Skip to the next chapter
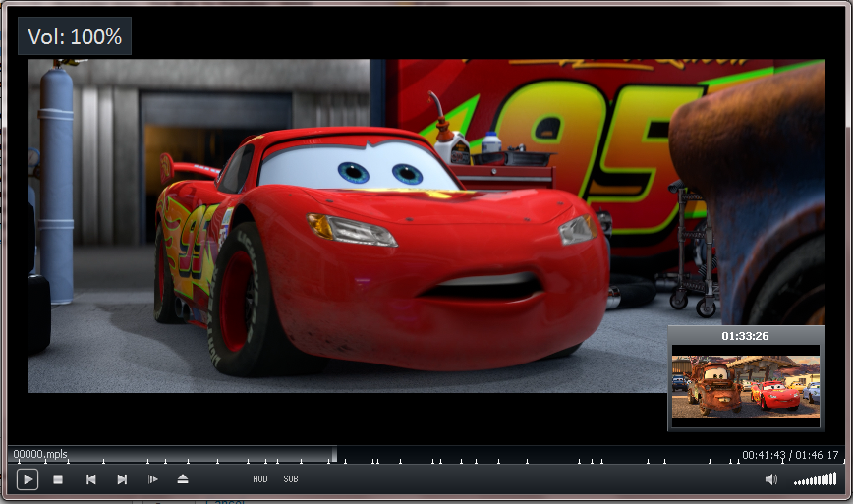Viewport: 853px width, 504px height. [122, 479]
